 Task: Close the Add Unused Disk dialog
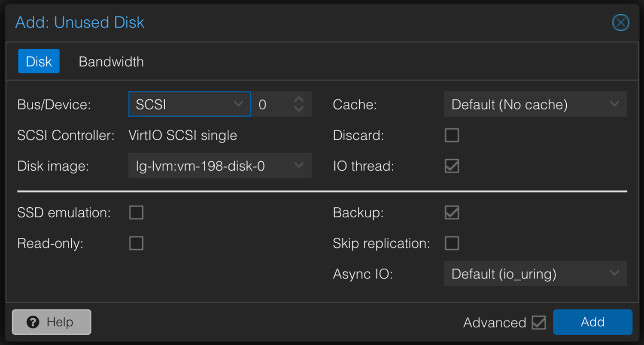620,23
